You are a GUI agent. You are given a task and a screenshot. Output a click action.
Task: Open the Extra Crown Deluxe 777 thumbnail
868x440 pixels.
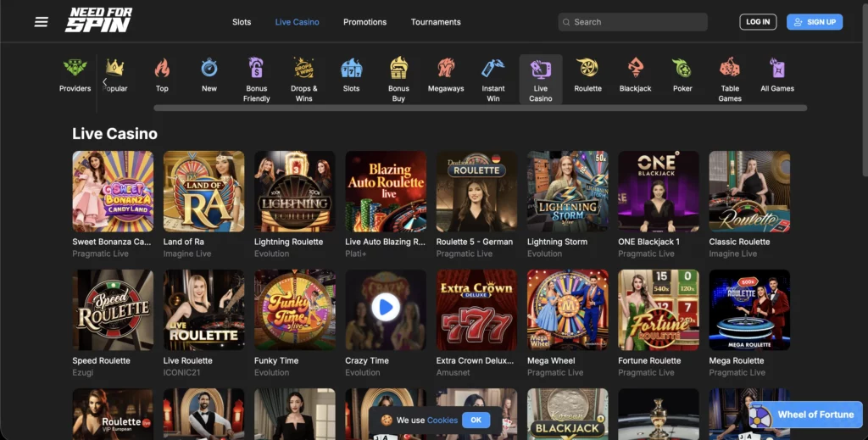[x=476, y=310]
